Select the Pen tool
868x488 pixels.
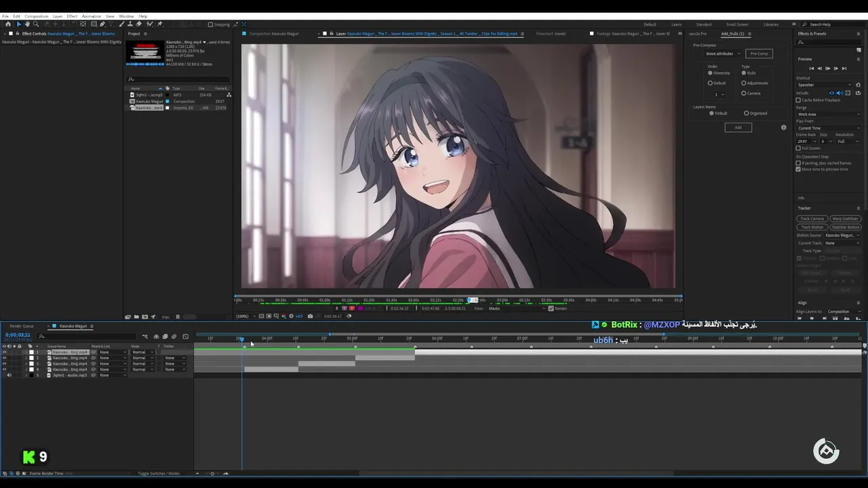pyautogui.click(x=102, y=24)
